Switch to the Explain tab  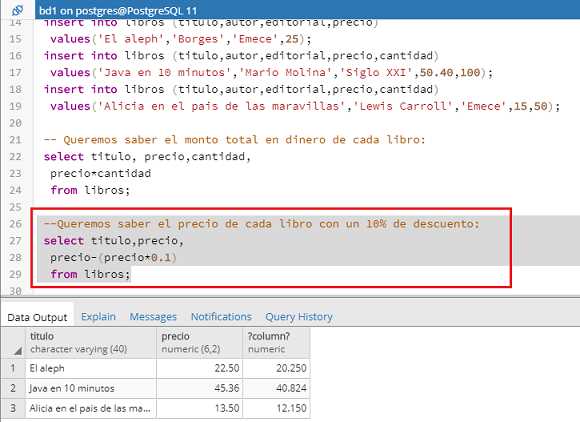point(98,317)
